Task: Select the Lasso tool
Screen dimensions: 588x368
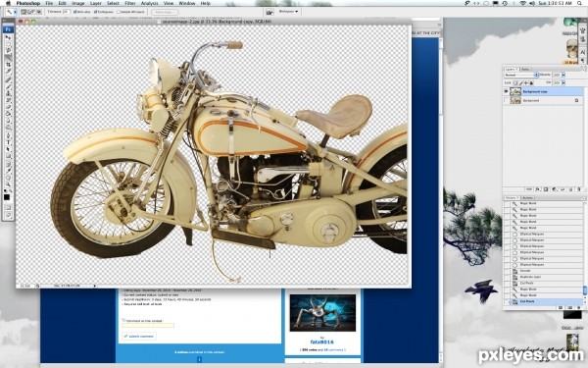Action: tap(8, 50)
